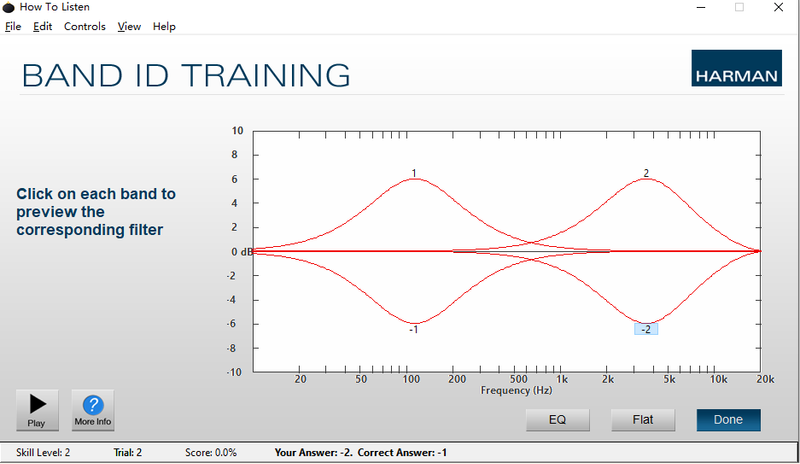Switch to EQ audio
Screen dimensions: 800x464
558,420
